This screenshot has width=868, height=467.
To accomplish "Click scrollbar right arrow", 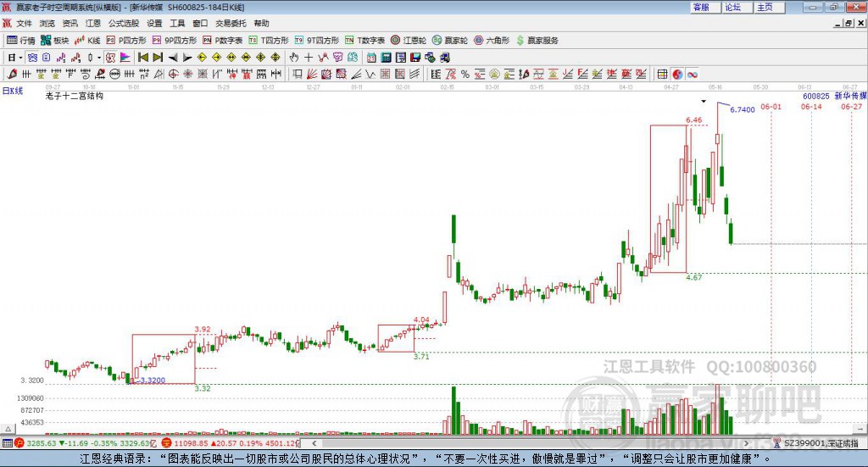I will coord(746,443).
